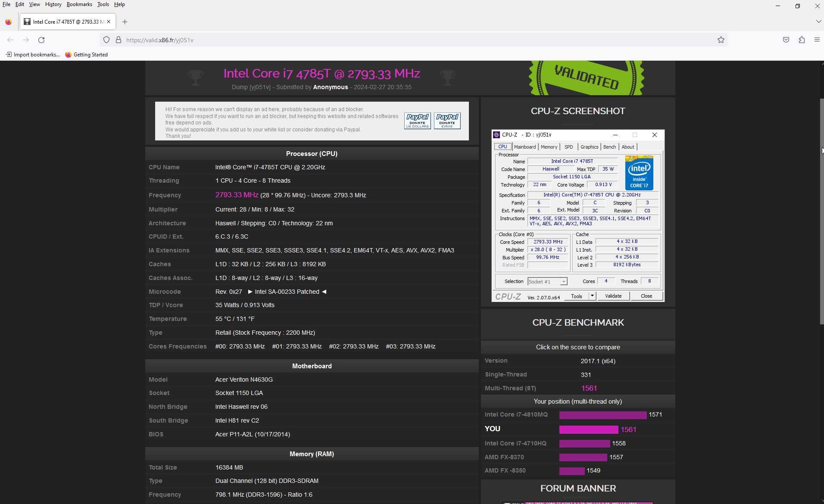This screenshot has width=824, height=504.
Task: Click 'Click on the score to compare' text
Action: coord(578,347)
